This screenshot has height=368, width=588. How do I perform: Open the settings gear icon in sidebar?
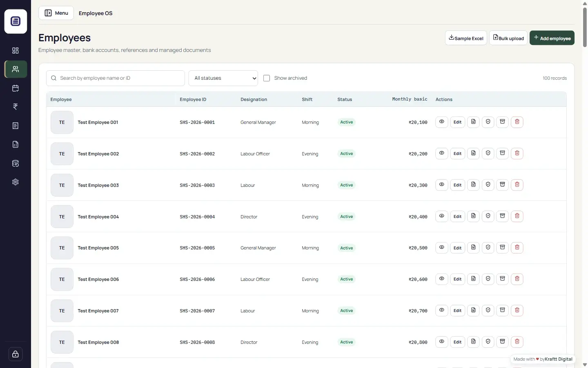(x=16, y=182)
